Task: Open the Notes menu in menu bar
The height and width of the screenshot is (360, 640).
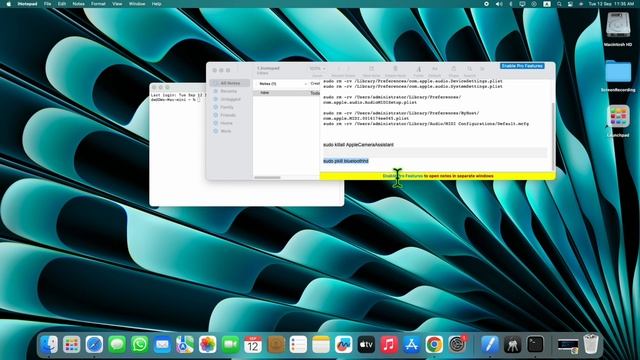Action: pyautogui.click(x=78, y=4)
